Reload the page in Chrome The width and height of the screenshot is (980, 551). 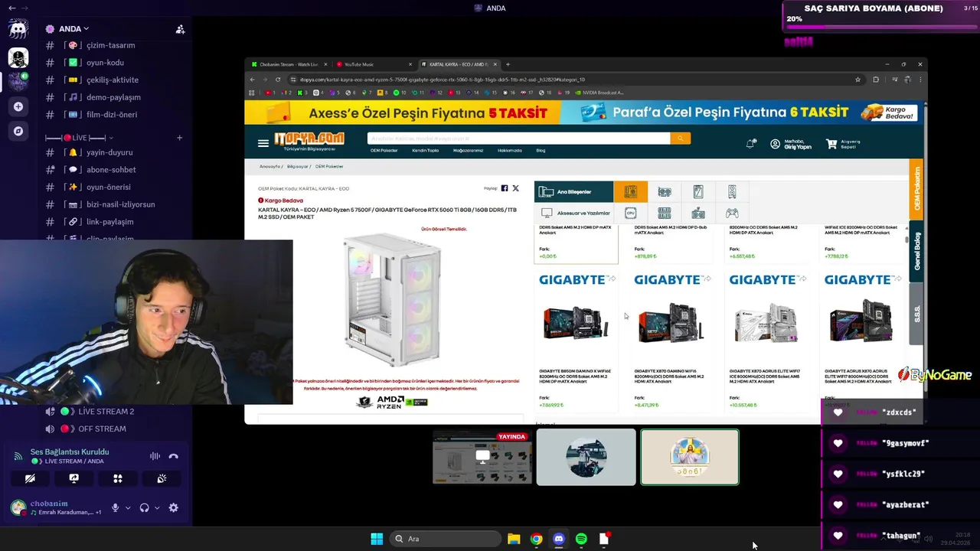point(279,80)
